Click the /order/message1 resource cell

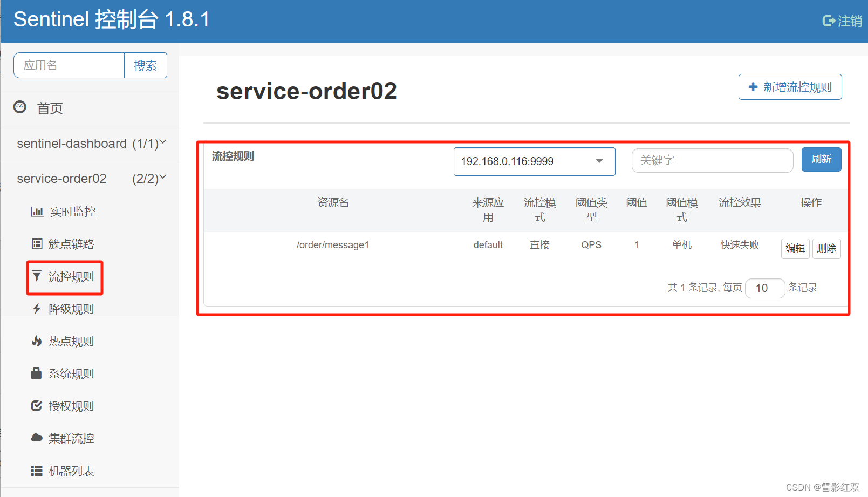[x=333, y=245]
